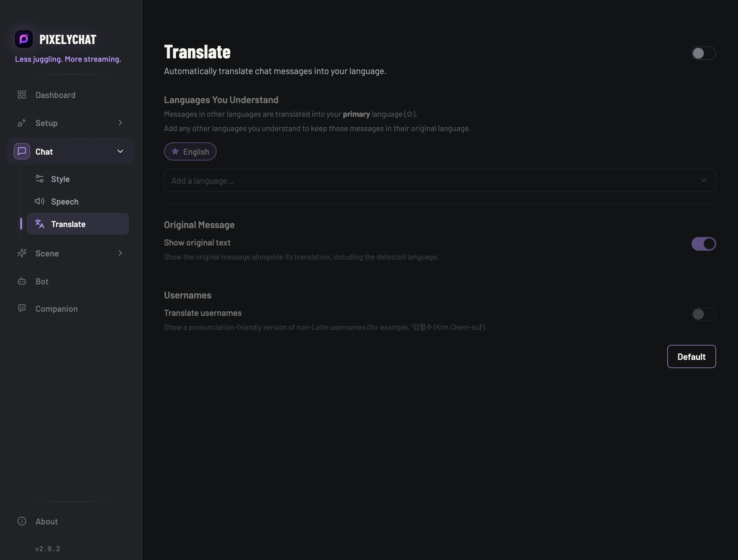738x560 pixels.
Task: Click the PIXELYCHAT brand name
Action: click(x=68, y=40)
